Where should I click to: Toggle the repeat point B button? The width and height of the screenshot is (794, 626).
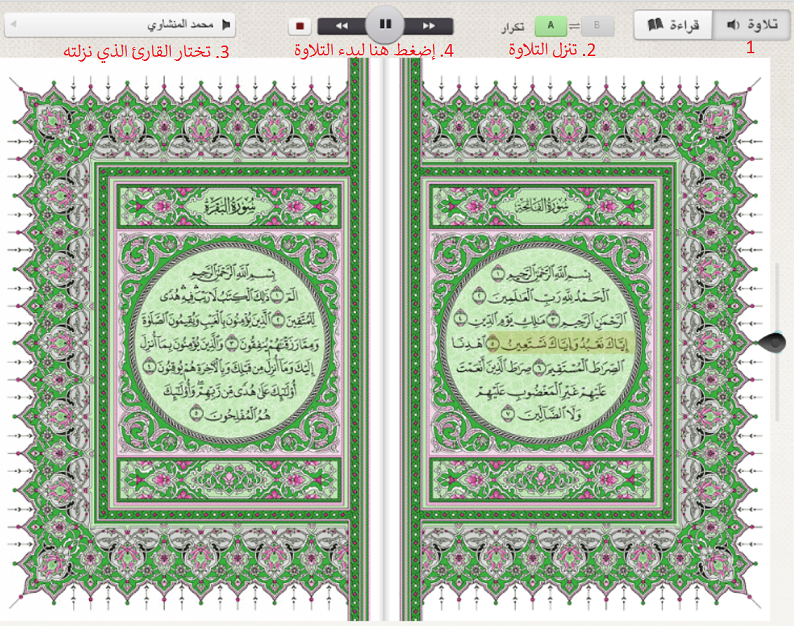[x=597, y=26]
